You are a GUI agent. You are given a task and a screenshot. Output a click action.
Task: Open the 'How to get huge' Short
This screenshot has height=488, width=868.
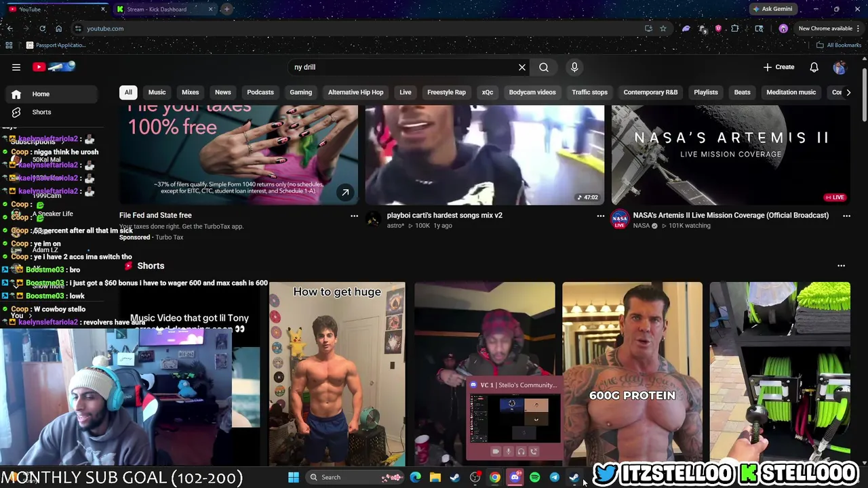(337, 374)
